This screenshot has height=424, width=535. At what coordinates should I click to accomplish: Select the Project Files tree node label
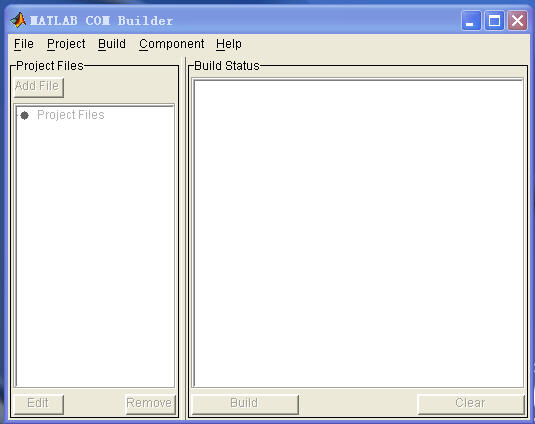click(71, 115)
